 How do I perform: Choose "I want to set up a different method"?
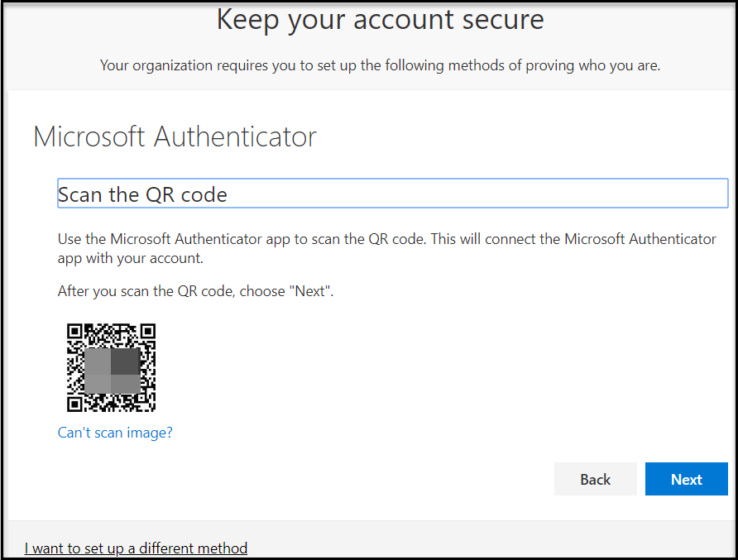tap(136, 548)
